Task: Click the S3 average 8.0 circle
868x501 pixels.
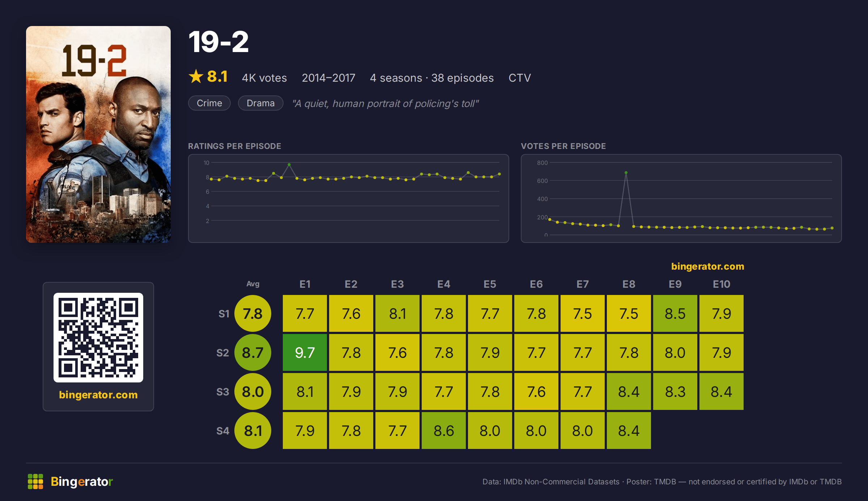Action: [x=253, y=391]
